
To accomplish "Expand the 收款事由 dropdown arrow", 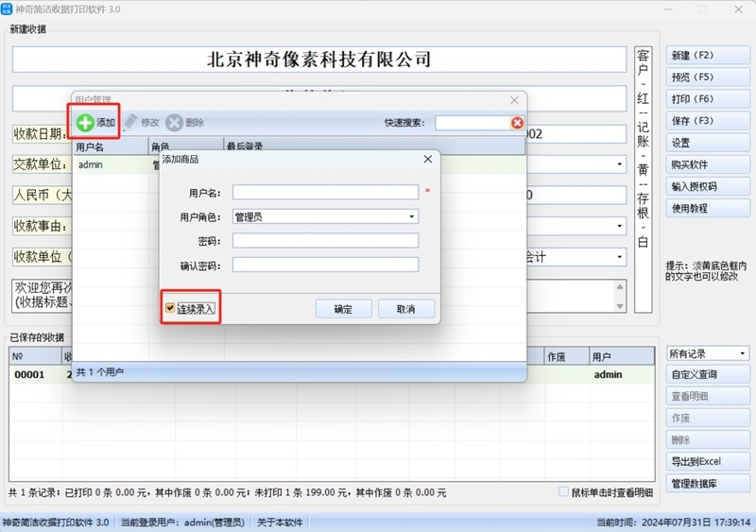I will [x=619, y=226].
